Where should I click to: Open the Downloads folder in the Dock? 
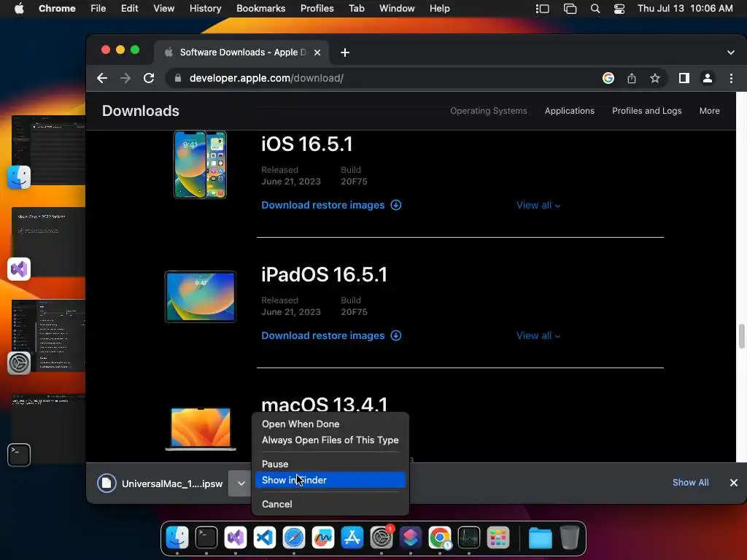point(541,538)
